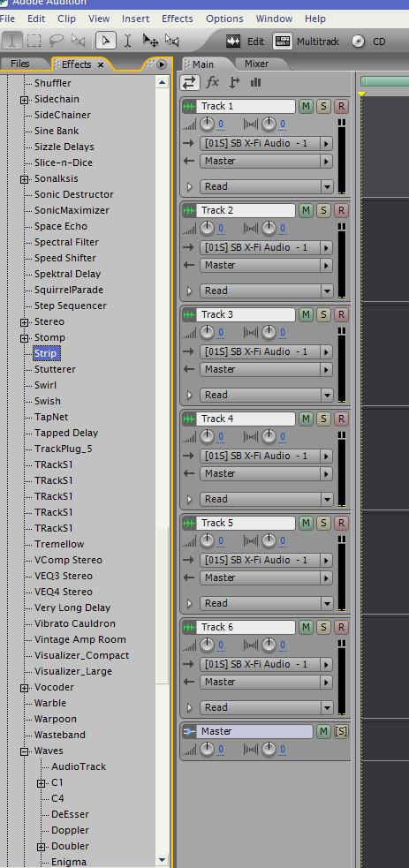Screen dimensions: 409x868
Task: Click the effects list scroll down arrow
Action: pos(162,860)
